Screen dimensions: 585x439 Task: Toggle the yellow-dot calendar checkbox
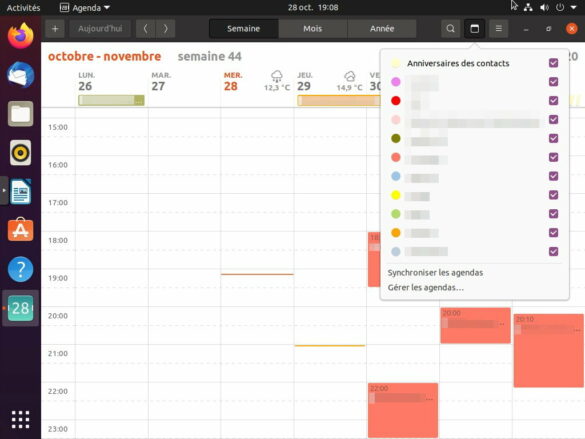[553, 195]
